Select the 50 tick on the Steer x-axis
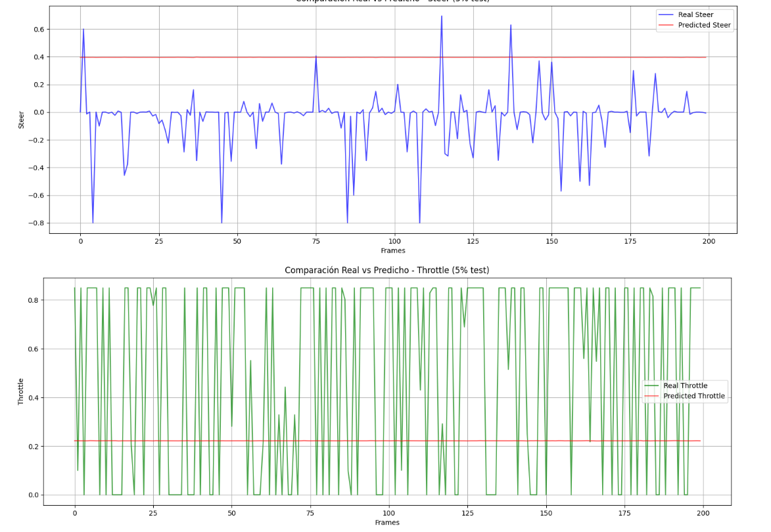Screen dimensions: 771x532 coord(237,241)
